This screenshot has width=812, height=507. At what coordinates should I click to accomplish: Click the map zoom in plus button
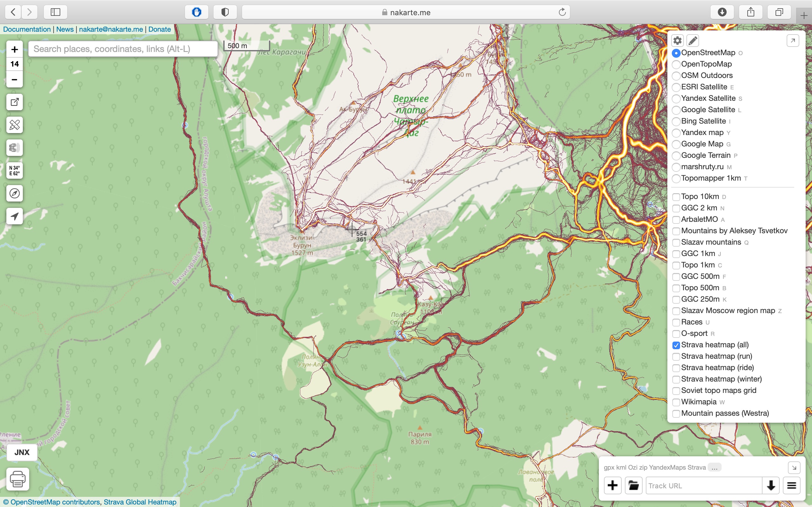[x=14, y=49]
